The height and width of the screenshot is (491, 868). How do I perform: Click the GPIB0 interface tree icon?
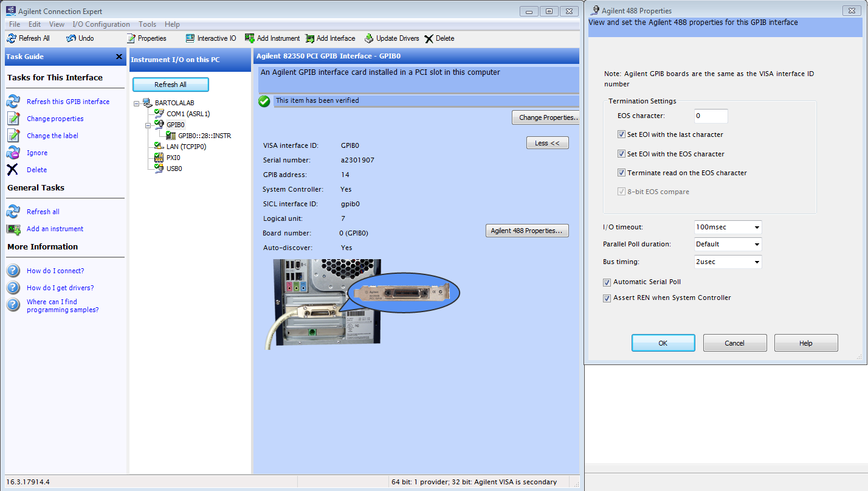click(x=159, y=125)
